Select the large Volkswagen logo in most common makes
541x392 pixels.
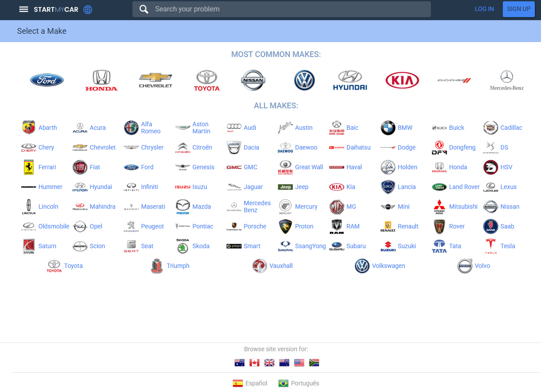click(305, 80)
